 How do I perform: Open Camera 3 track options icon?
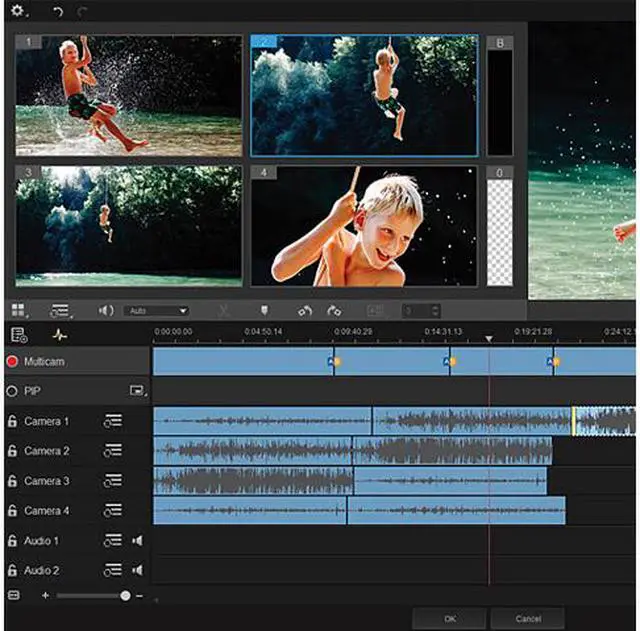pos(113,480)
